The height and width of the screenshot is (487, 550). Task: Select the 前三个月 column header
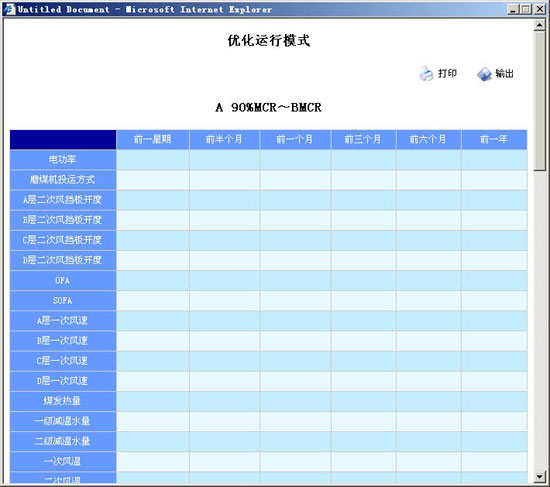(x=363, y=140)
